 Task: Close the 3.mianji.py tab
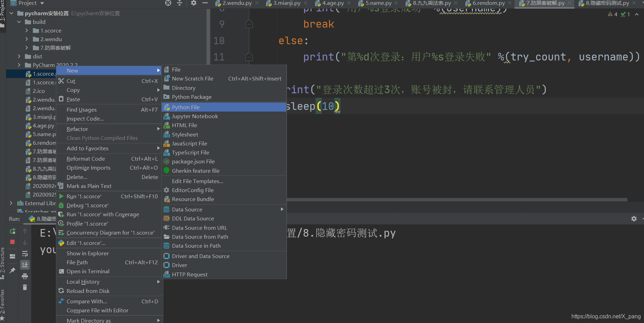306,3
